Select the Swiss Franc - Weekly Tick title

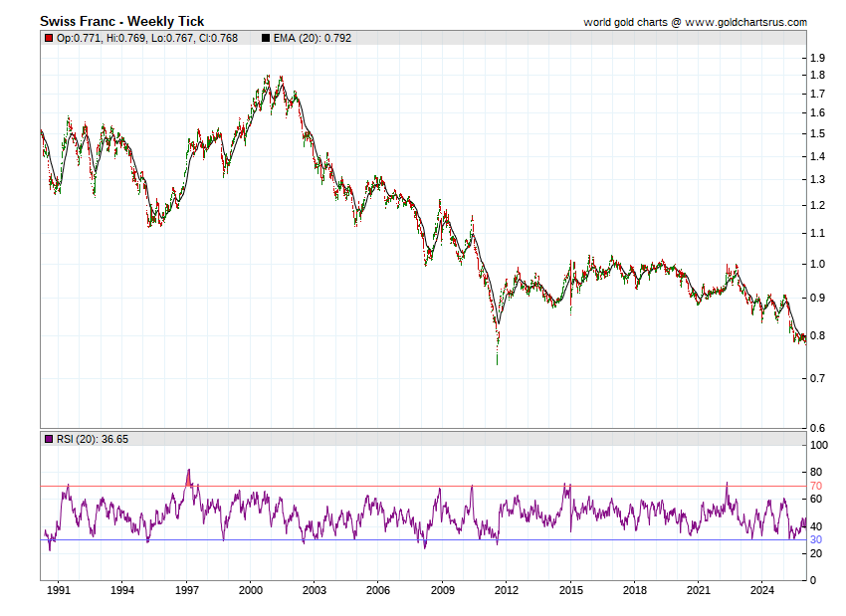point(121,21)
